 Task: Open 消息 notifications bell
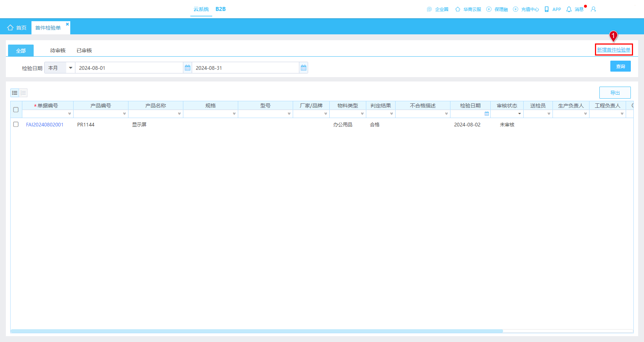575,9
